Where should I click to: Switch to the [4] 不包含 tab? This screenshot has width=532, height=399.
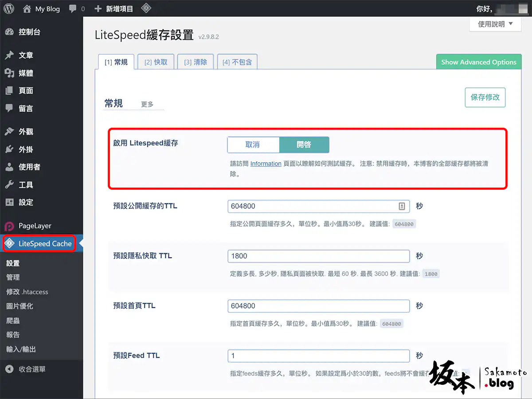tap(237, 62)
